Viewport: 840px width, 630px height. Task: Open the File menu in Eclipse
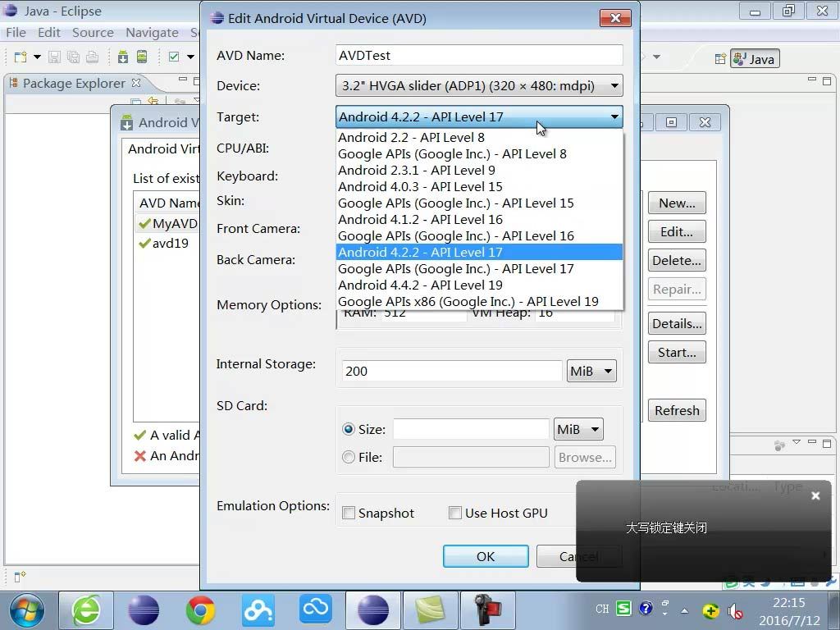pos(16,33)
